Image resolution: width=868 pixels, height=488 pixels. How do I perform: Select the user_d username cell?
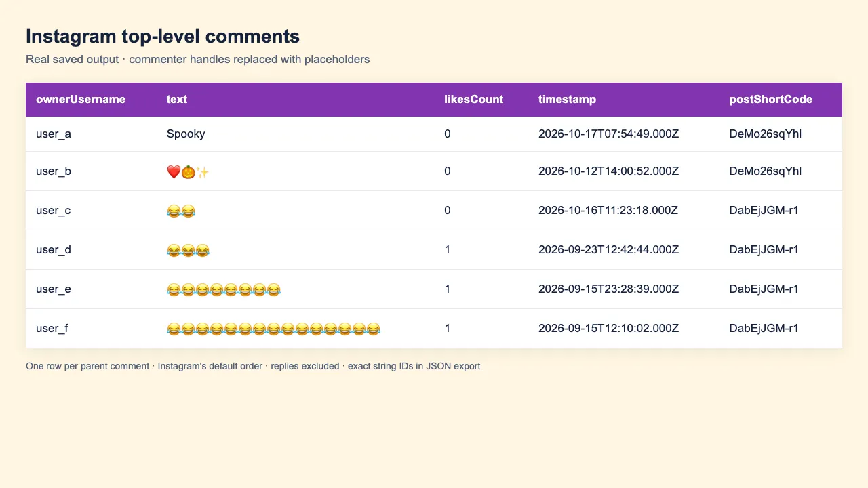click(54, 250)
